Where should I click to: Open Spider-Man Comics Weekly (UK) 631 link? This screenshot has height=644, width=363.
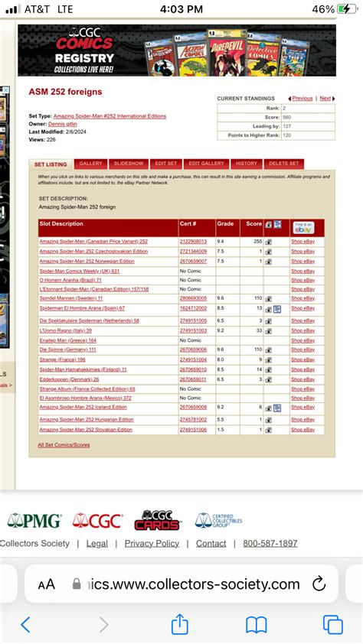coord(80,272)
